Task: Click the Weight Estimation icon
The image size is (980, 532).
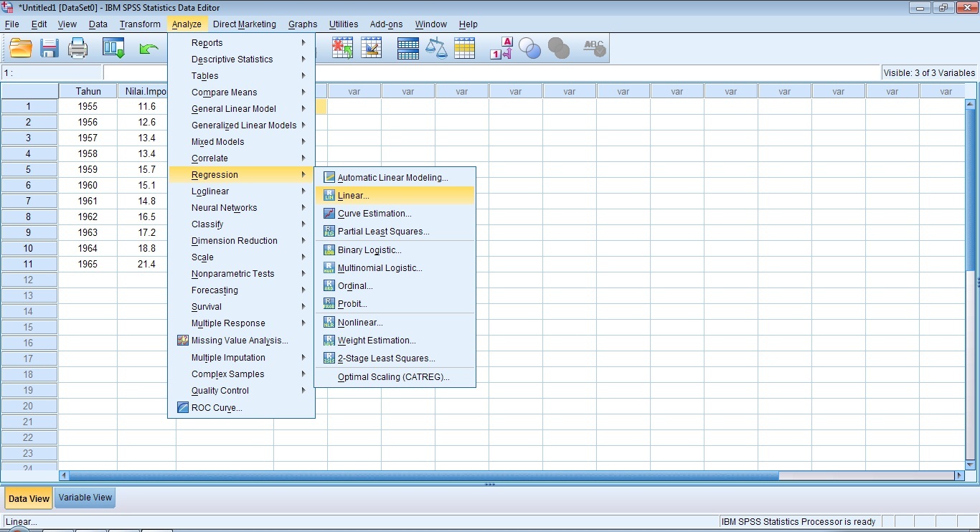Action: [x=329, y=340]
